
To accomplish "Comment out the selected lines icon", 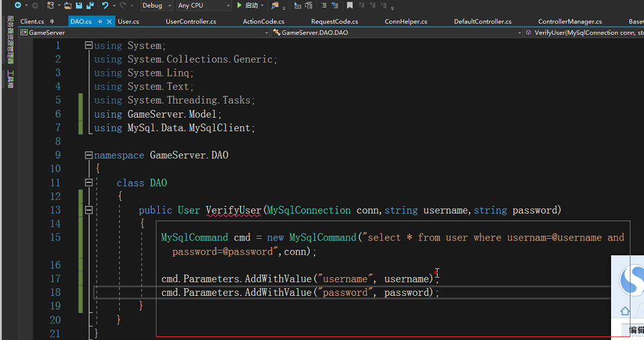I will pyautogui.click(x=324, y=5).
